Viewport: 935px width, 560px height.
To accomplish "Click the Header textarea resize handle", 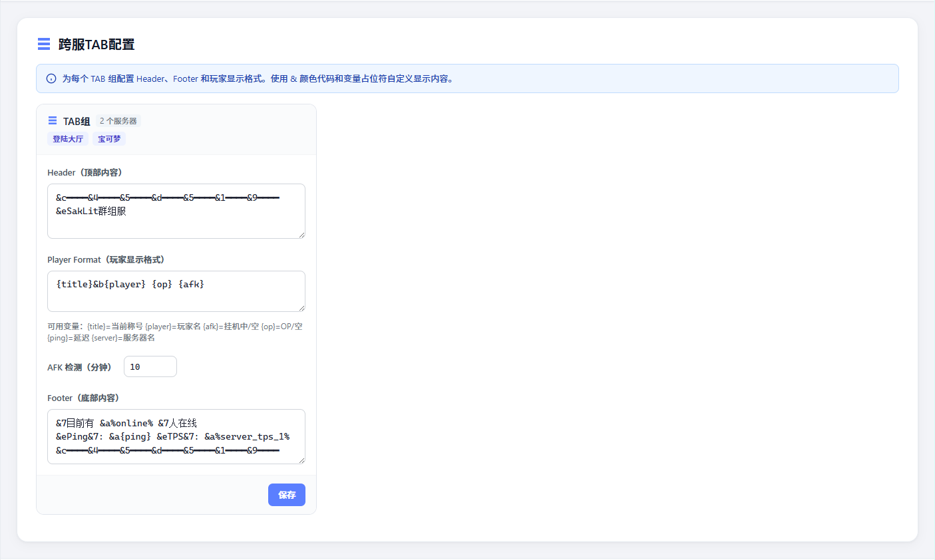I will pos(301,235).
